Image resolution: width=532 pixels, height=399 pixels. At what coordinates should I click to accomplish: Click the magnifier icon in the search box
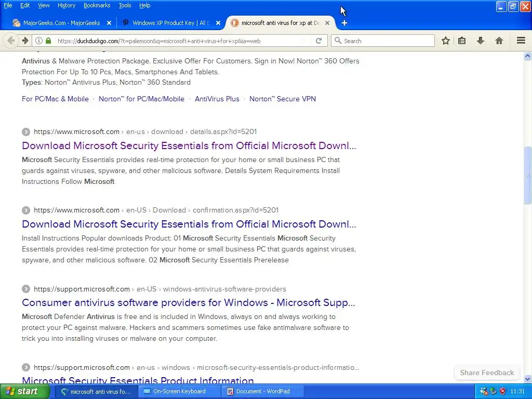point(338,41)
